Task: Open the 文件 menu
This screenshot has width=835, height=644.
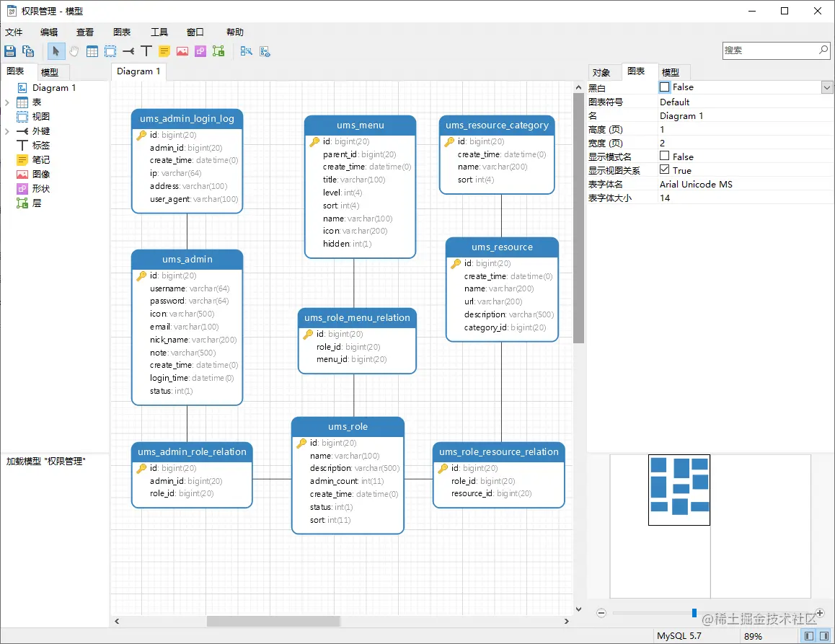Action: 14,32
